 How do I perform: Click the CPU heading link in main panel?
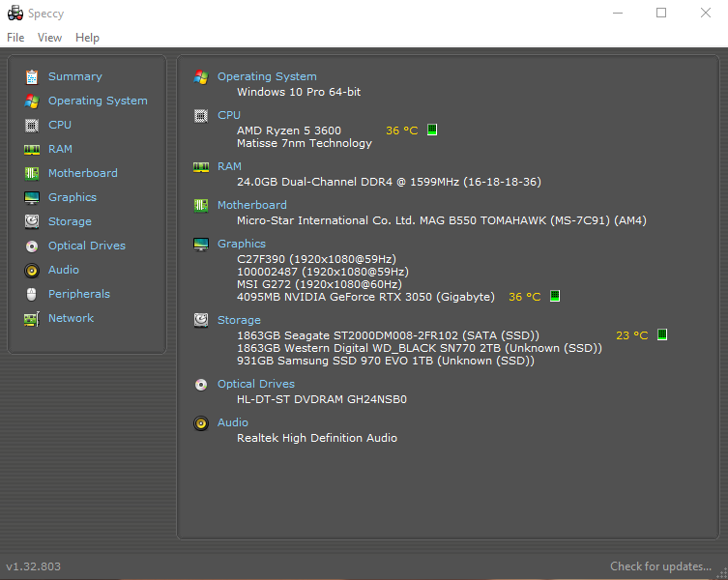pyautogui.click(x=229, y=115)
